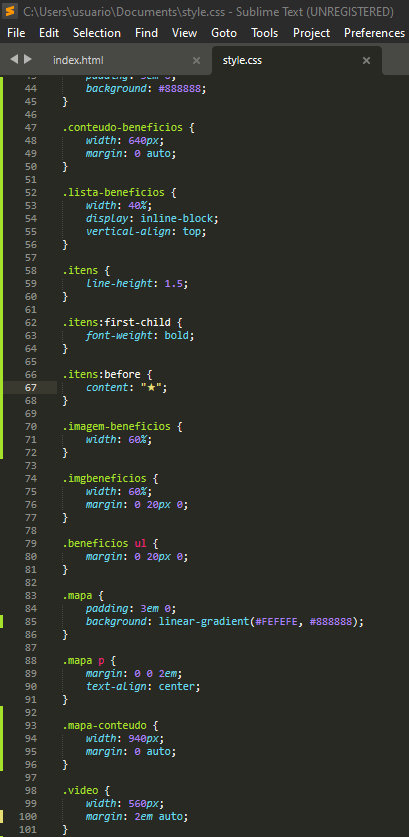Click the linear-gradient background line
The image size is (409, 837).
click(x=225, y=622)
